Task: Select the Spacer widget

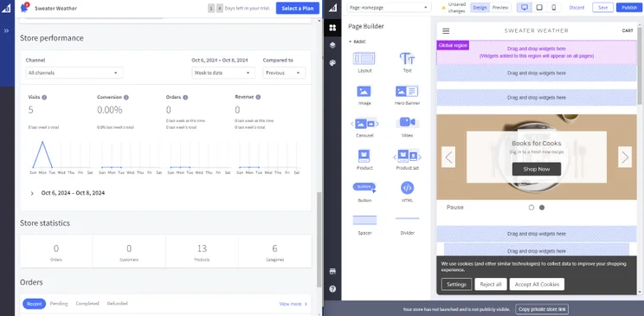Action: point(364,225)
